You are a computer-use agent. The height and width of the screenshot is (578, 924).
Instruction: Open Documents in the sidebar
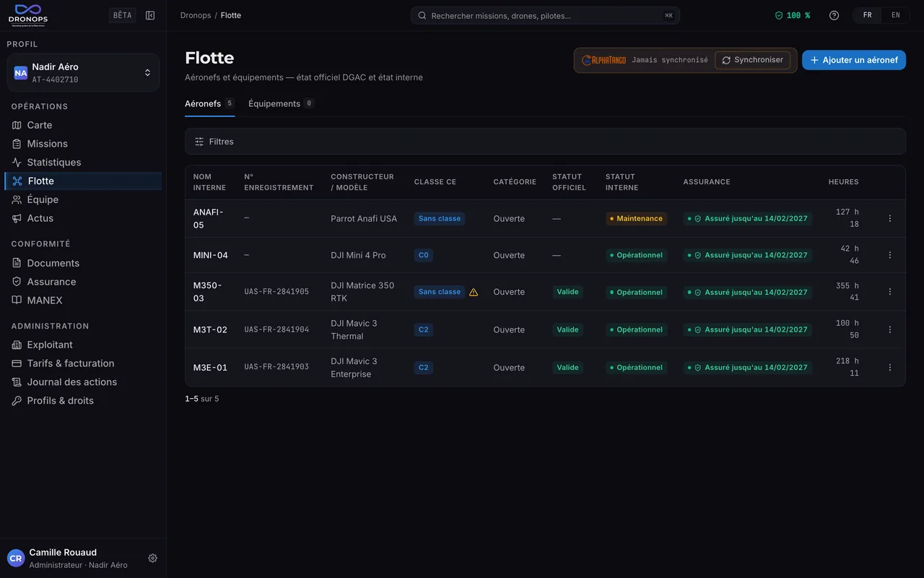pos(83,263)
